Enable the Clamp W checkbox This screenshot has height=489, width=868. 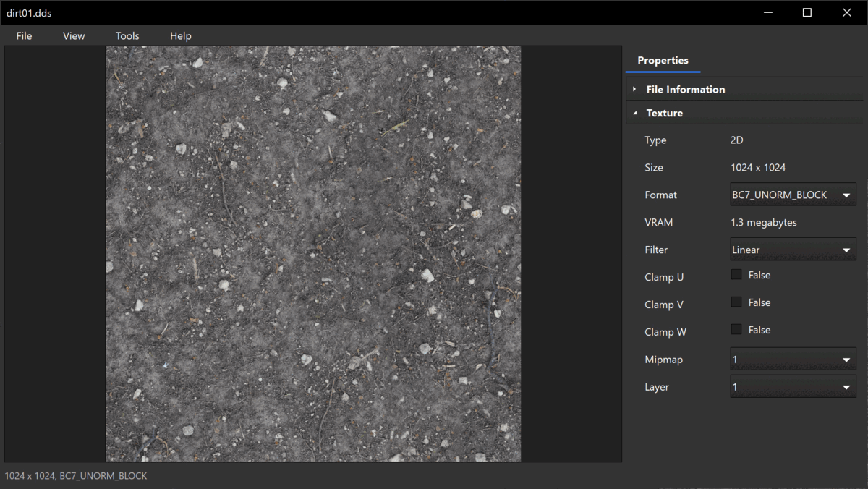click(x=736, y=330)
